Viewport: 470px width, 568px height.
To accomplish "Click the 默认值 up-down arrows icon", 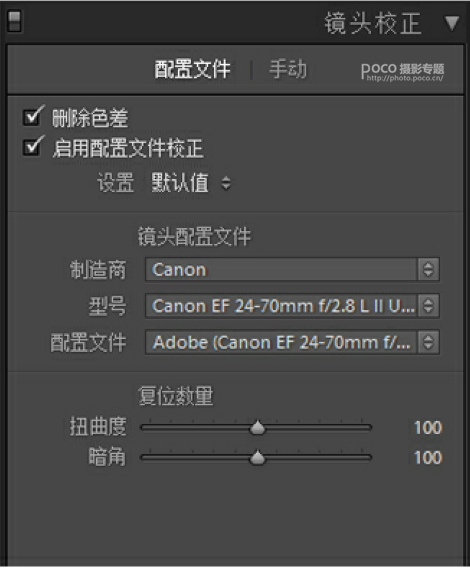I will 226,183.
